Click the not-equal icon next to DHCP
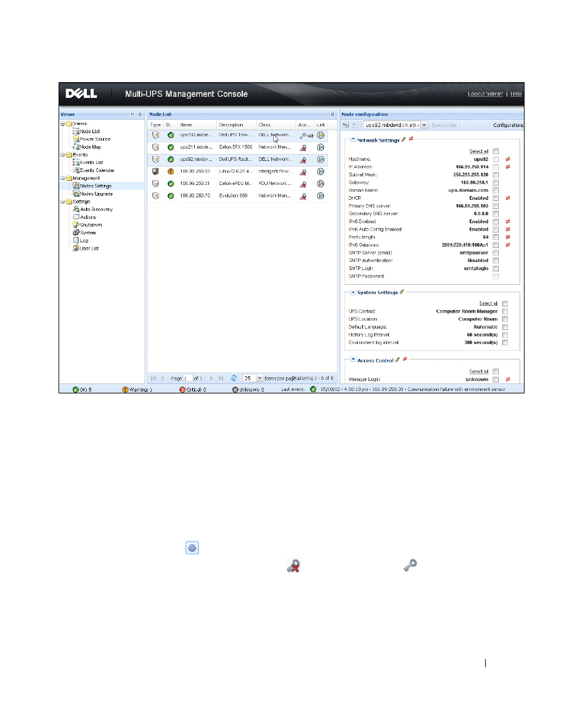 [508, 198]
